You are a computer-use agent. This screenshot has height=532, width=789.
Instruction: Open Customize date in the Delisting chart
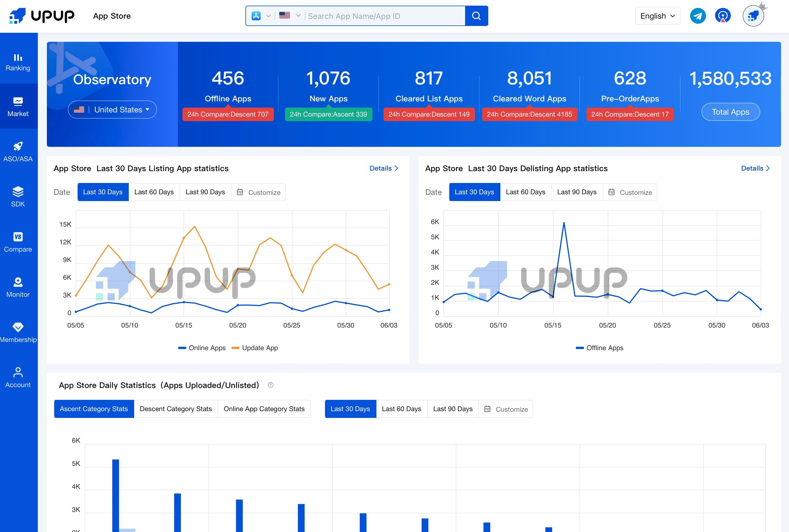coord(630,192)
